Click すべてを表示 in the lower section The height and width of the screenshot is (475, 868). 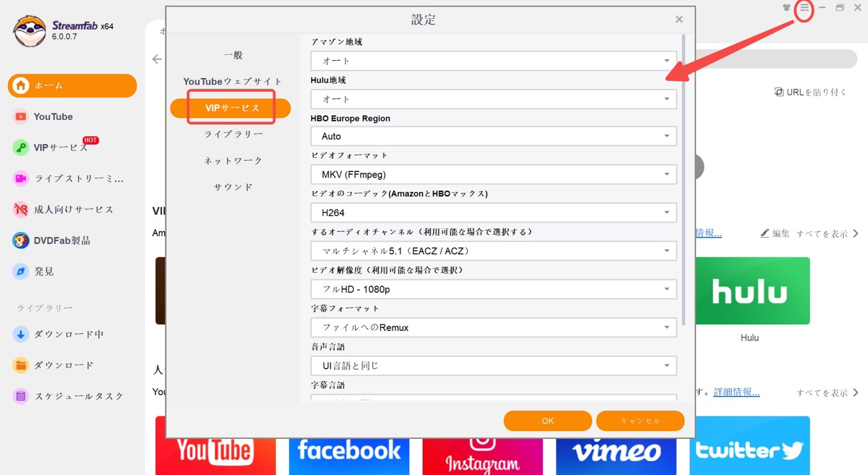(827, 393)
